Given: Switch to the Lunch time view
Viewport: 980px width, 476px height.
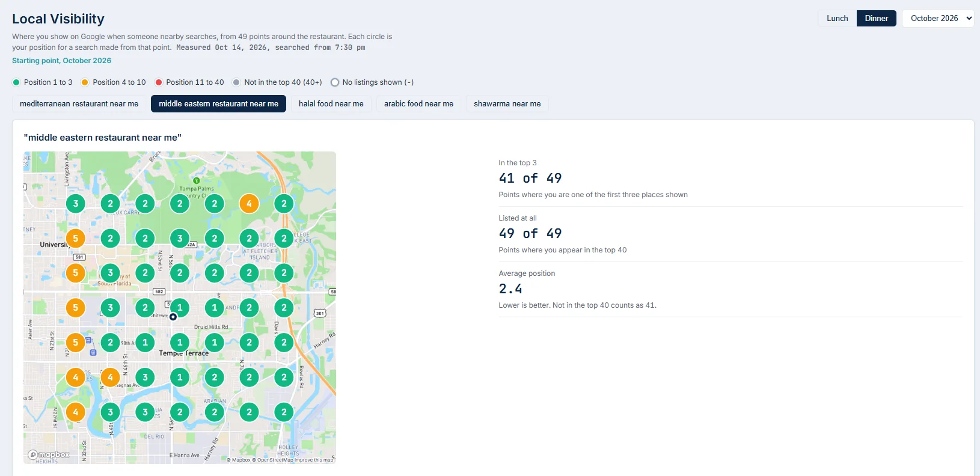Looking at the screenshot, I should 837,18.
